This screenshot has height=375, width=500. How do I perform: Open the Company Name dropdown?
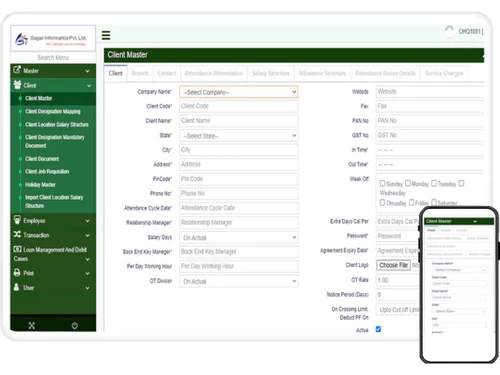click(239, 92)
